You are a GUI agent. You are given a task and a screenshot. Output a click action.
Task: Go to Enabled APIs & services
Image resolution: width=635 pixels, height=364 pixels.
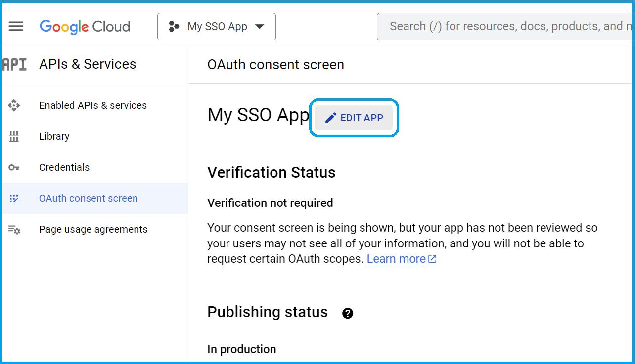coord(93,105)
